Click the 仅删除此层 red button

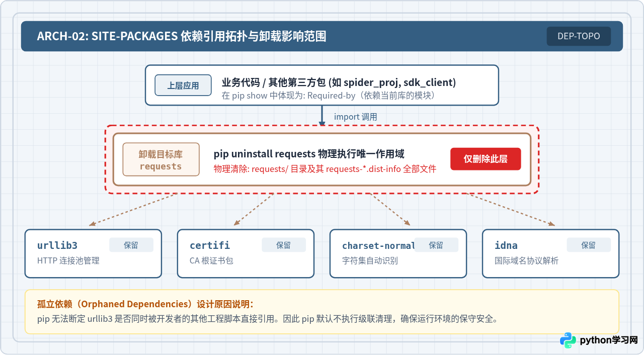(486, 159)
